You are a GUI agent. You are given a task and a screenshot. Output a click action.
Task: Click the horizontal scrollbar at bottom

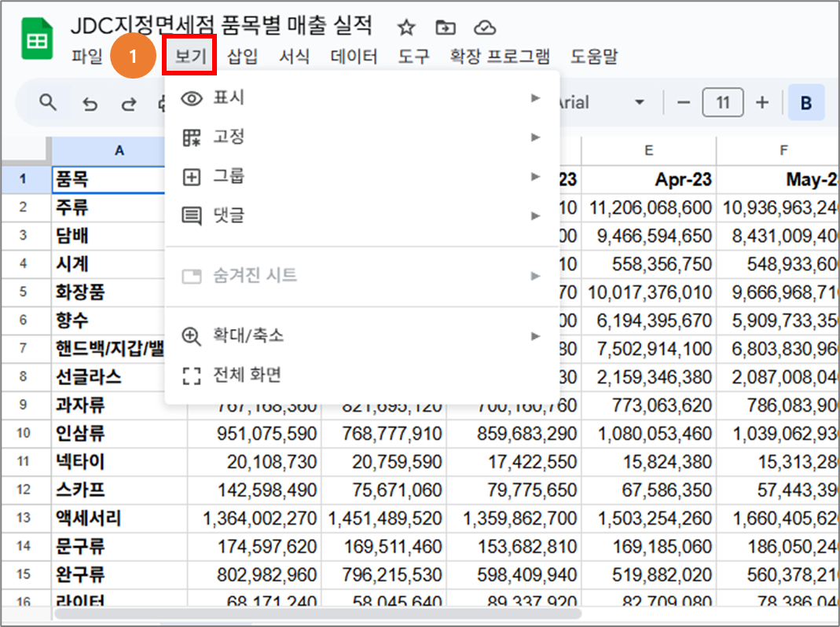[x=318, y=614]
